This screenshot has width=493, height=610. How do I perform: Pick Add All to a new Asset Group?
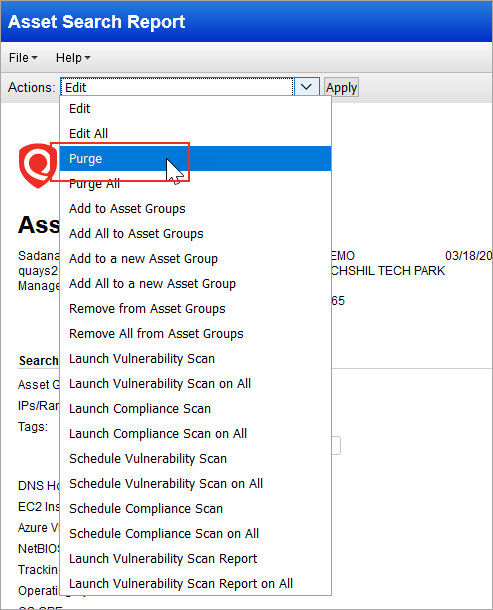point(195,284)
